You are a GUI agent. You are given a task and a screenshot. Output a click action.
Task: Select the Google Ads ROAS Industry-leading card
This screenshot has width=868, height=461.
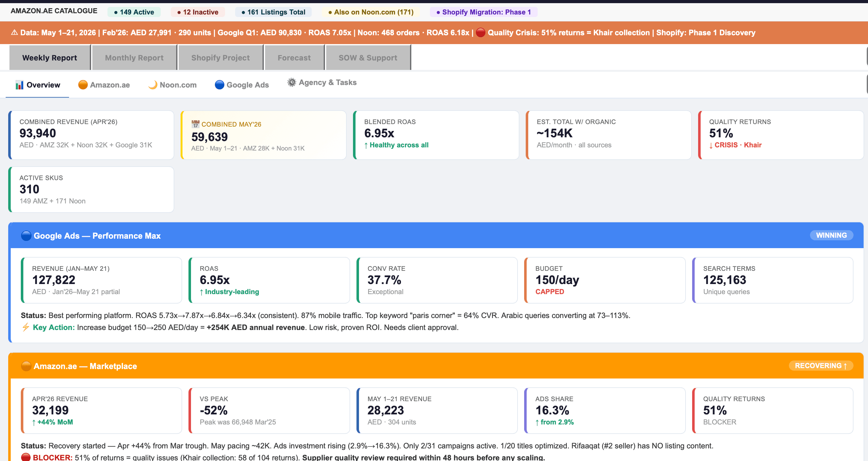pyautogui.click(x=269, y=280)
